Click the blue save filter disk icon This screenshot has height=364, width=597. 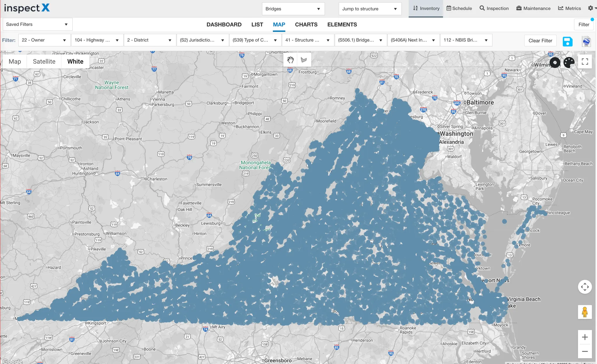tap(567, 41)
